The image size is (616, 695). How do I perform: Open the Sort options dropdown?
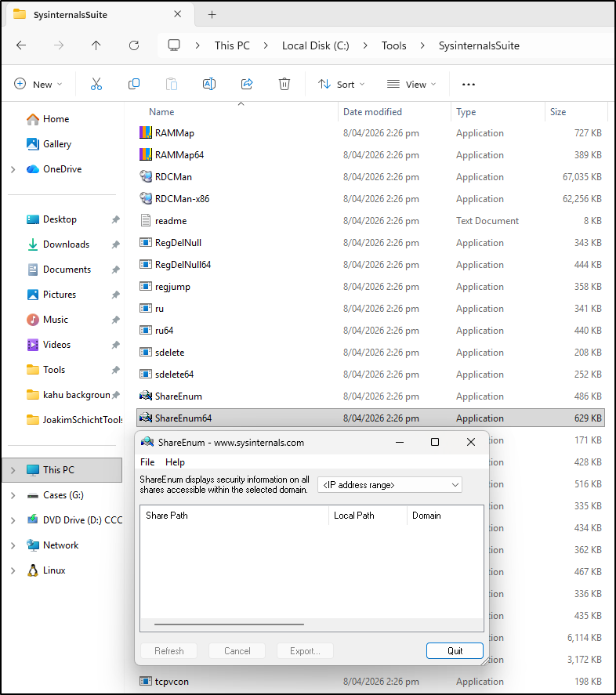(x=341, y=84)
